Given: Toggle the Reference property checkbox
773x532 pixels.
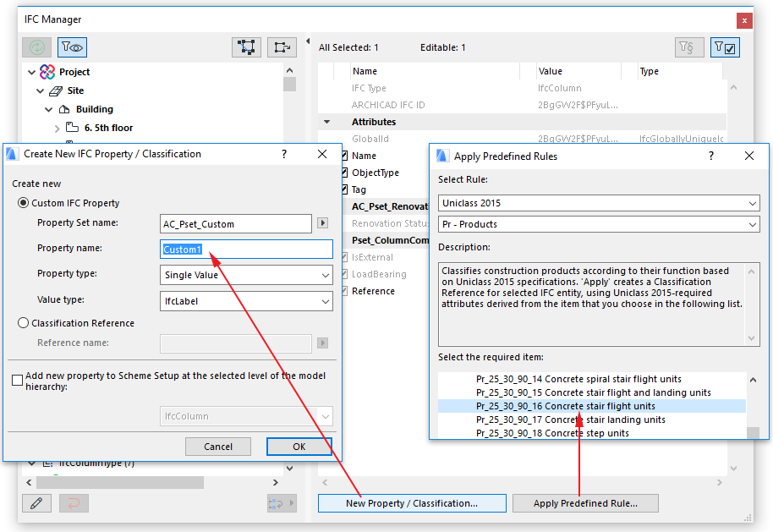Looking at the screenshot, I should (344, 291).
